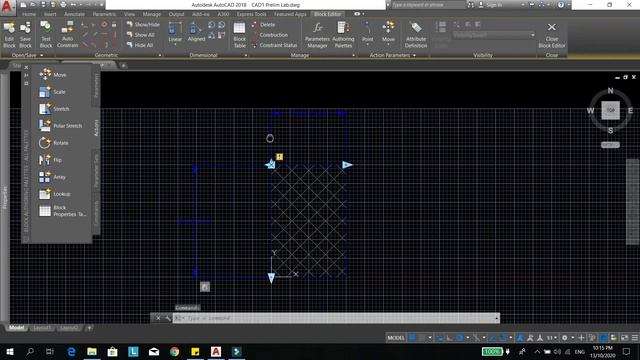The height and width of the screenshot is (360, 640).
Task: Click Close Block Editor
Action: click(551, 34)
